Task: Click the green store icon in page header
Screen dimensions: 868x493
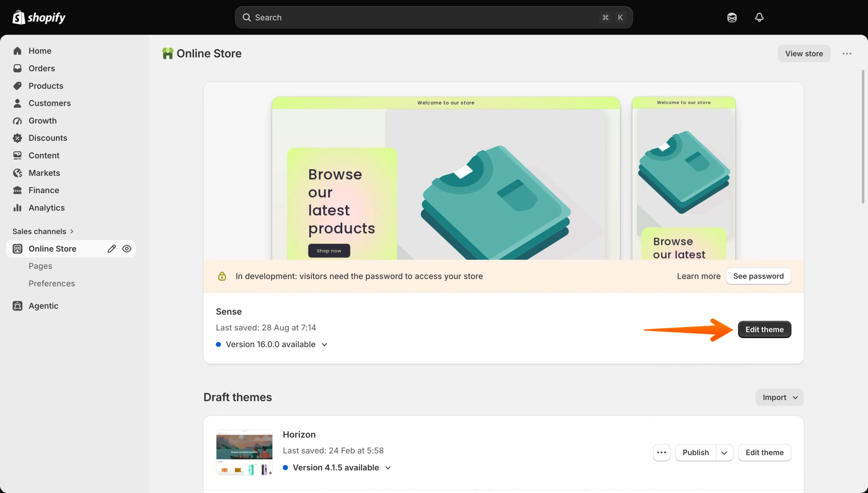Action: (167, 54)
